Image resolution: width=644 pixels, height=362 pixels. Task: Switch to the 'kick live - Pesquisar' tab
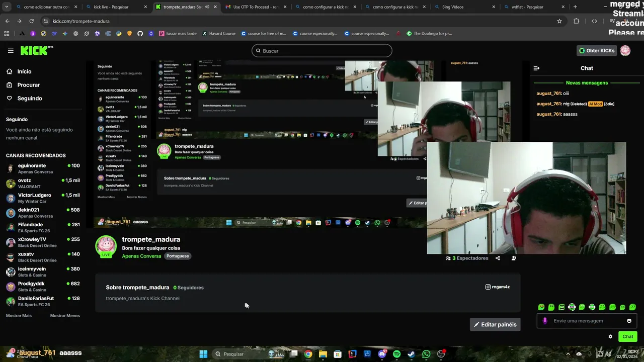click(x=116, y=7)
